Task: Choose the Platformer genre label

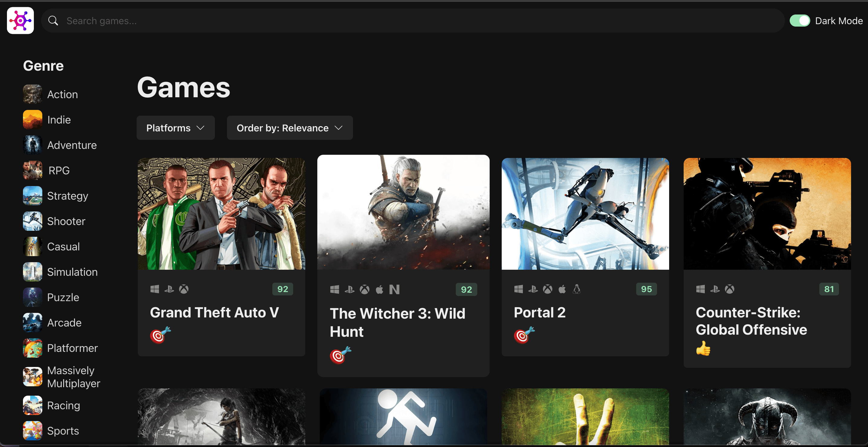Action: pos(72,348)
